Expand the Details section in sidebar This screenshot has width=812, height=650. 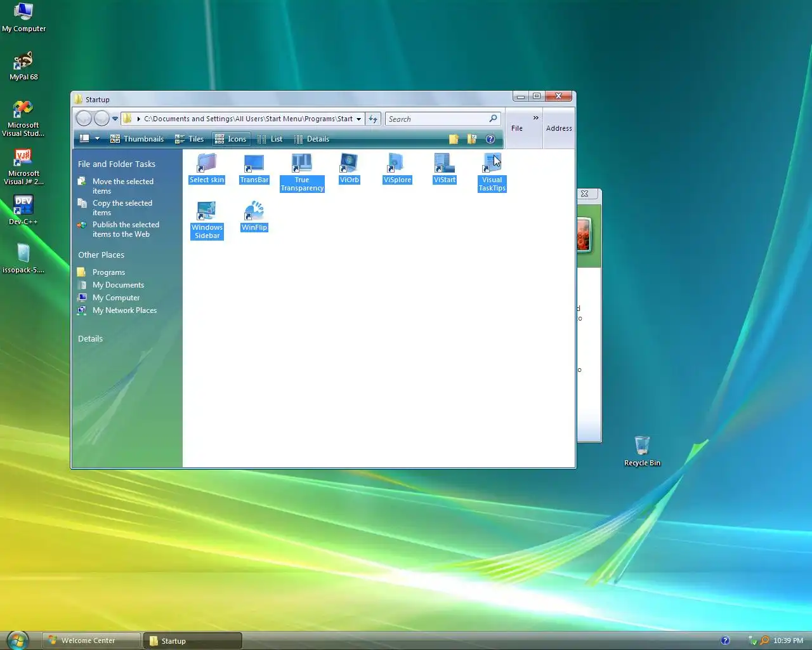pyautogui.click(x=90, y=338)
